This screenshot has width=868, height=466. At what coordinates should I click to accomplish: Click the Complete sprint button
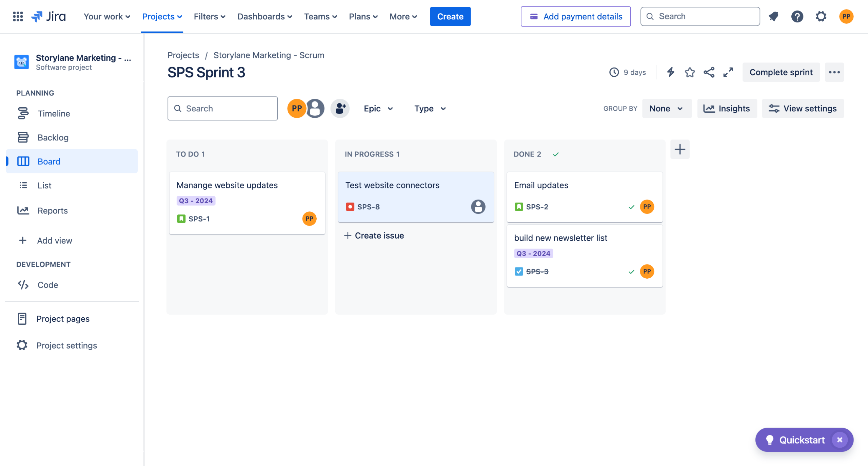pos(781,72)
